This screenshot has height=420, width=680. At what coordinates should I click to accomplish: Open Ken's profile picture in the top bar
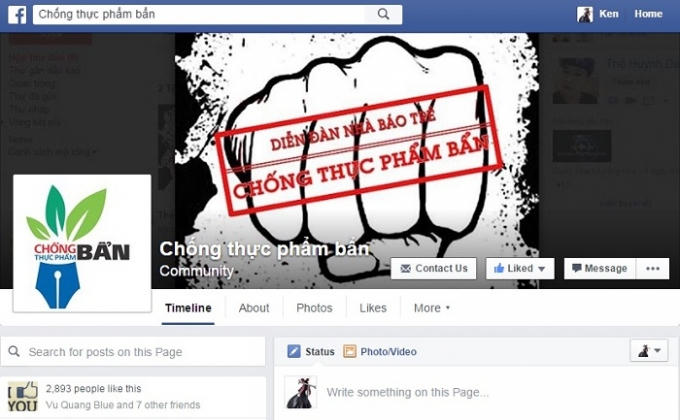[585, 14]
